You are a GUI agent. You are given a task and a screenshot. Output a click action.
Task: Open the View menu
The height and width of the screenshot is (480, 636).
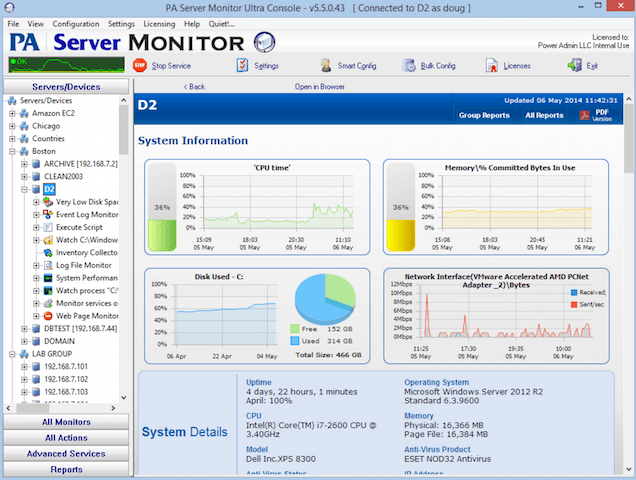[x=36, y=24]
